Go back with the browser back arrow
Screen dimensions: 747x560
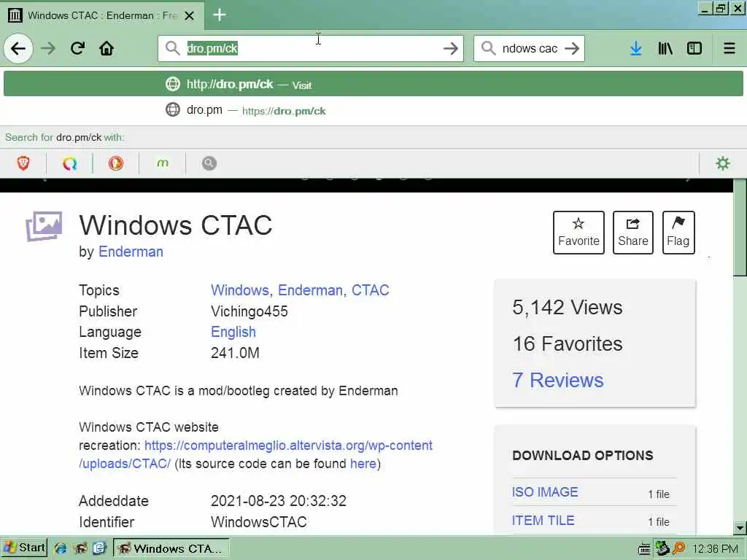point(18,49)
